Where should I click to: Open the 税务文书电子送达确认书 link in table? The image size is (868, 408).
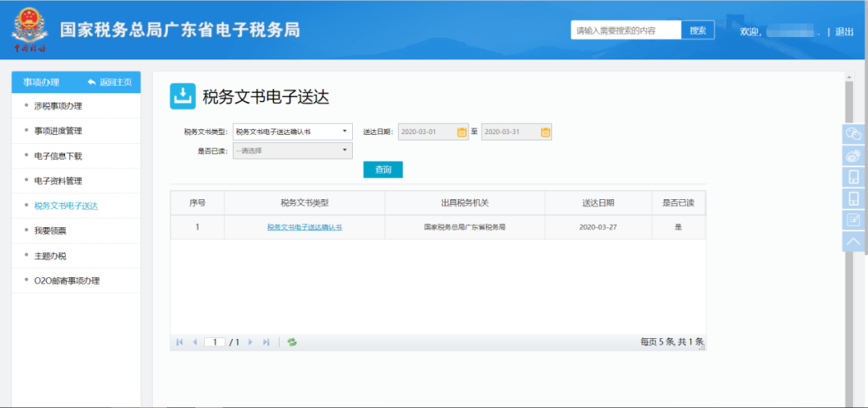coord(305,227)
